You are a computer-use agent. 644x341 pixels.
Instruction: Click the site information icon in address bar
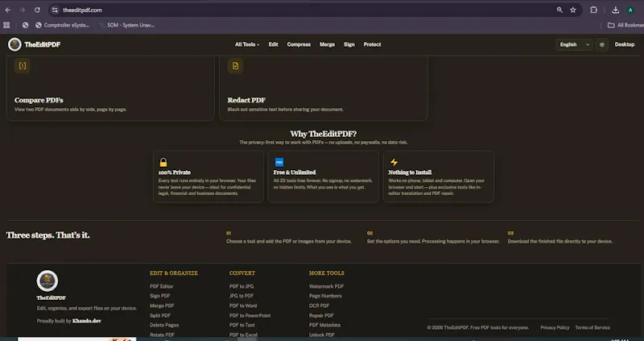coord(55,10)
